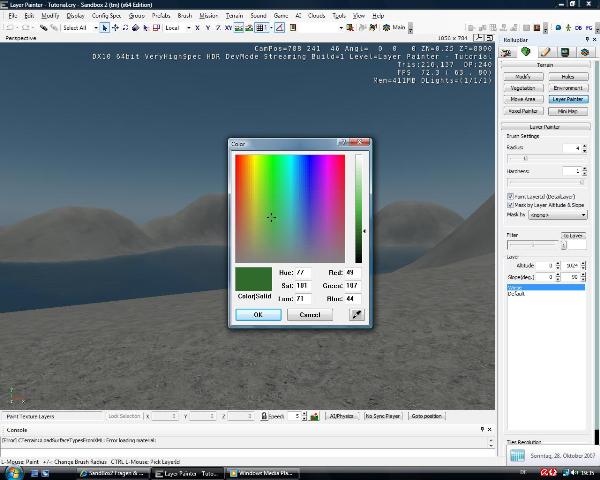This screenshot has width=600, height=480.
Task: Cancel the Color dialog
Action: coord(309,314)
